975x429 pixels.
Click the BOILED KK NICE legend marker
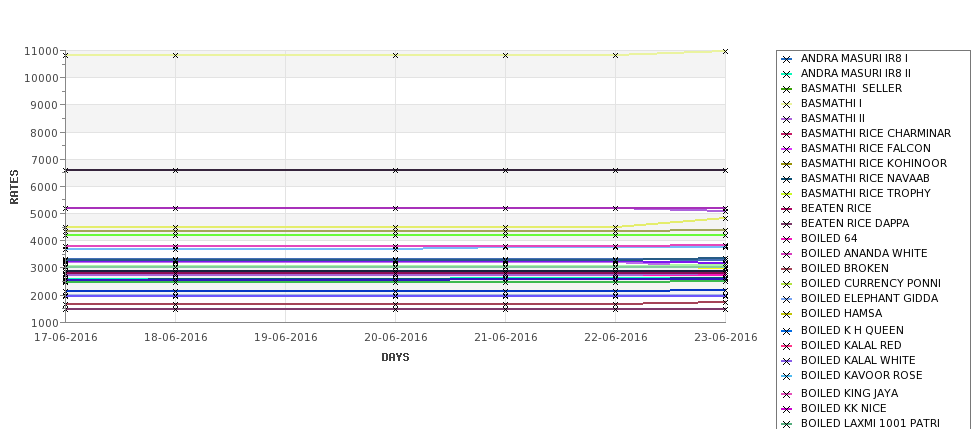787,409
